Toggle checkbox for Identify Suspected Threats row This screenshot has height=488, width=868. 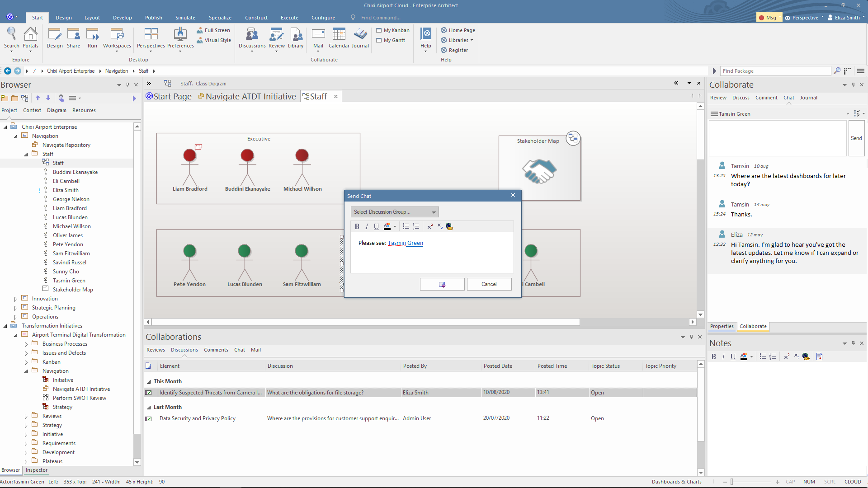[x=148, y=393]
